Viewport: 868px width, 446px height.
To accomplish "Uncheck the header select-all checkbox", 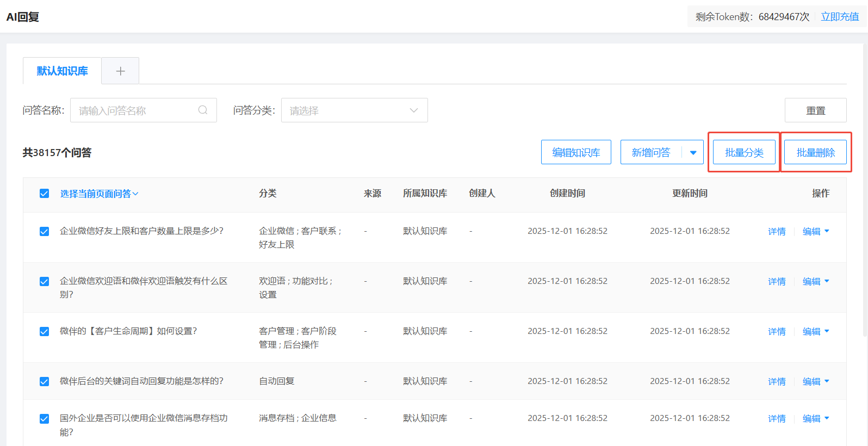I will [45, 194].
